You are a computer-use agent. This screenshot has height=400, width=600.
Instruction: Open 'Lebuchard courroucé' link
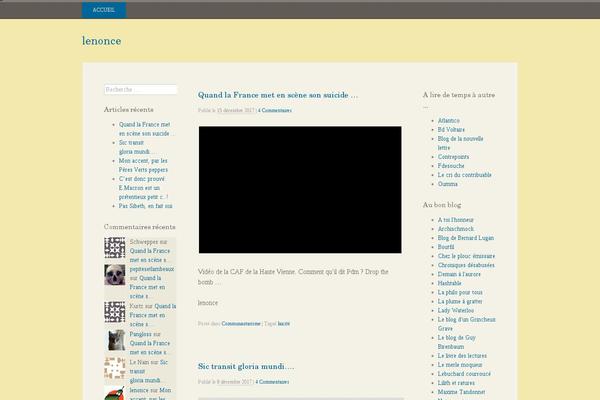pos(464,374)
